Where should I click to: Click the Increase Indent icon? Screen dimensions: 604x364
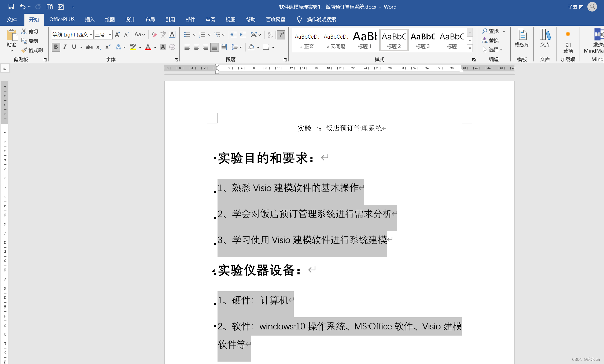(x=243, y=35)
